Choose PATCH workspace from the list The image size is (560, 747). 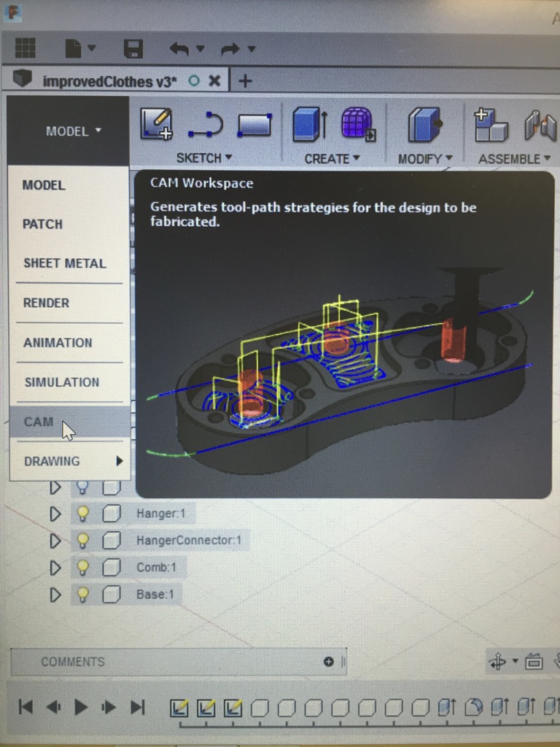click(x=42, y=225)
